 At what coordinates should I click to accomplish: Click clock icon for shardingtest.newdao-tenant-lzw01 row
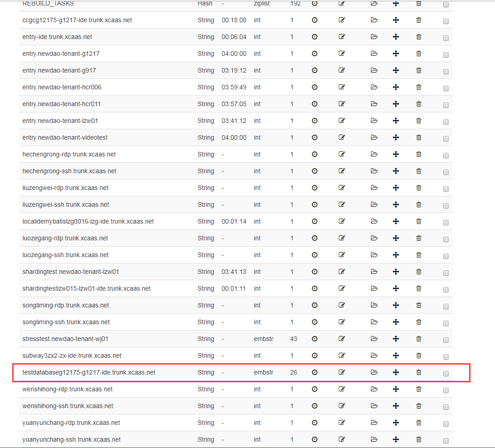(314, 272)
